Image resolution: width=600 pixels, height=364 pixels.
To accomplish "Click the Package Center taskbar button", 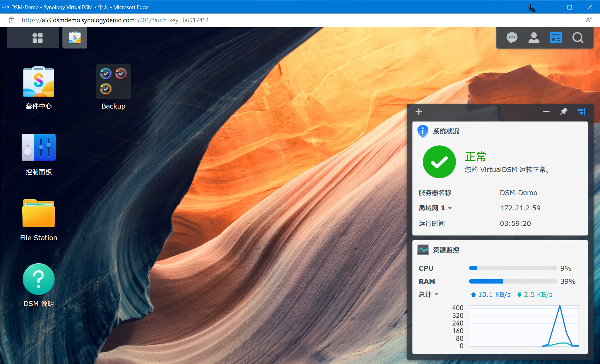I will tap(75, 38).
